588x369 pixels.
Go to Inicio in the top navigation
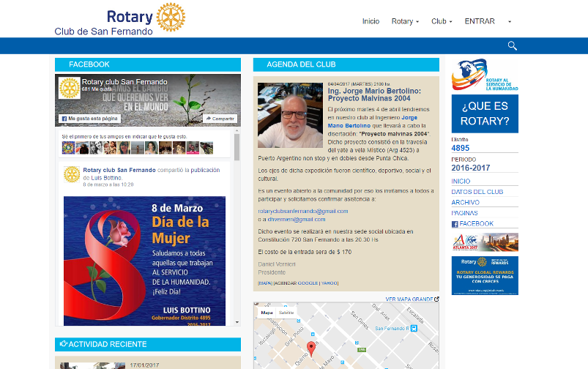pyautogui.click(x=371, y=21)
